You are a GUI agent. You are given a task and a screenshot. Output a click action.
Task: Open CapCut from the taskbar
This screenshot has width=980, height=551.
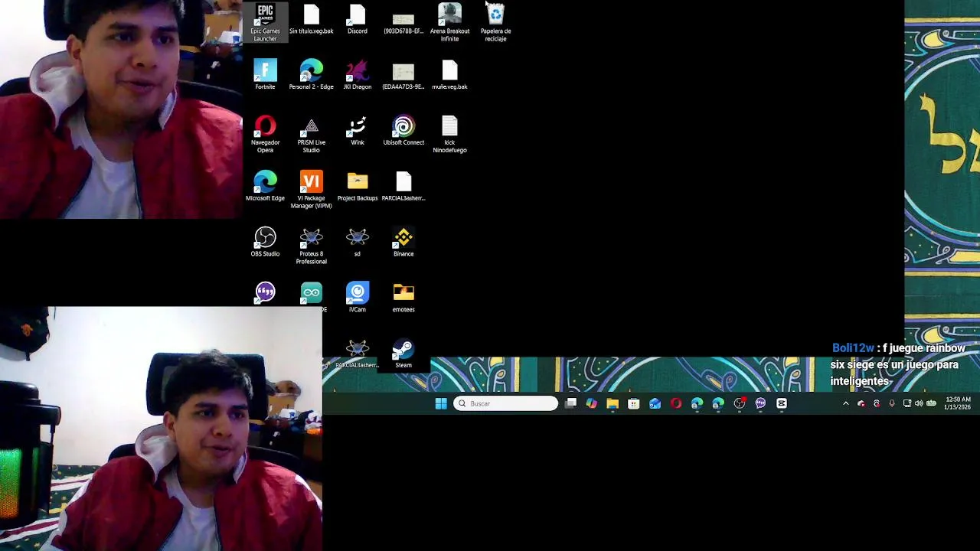[x=782, y=403]
